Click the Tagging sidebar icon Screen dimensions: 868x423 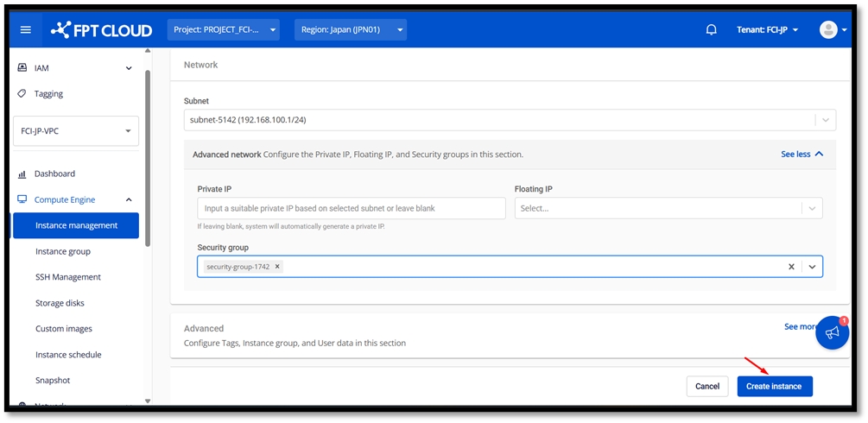[22, 94]
